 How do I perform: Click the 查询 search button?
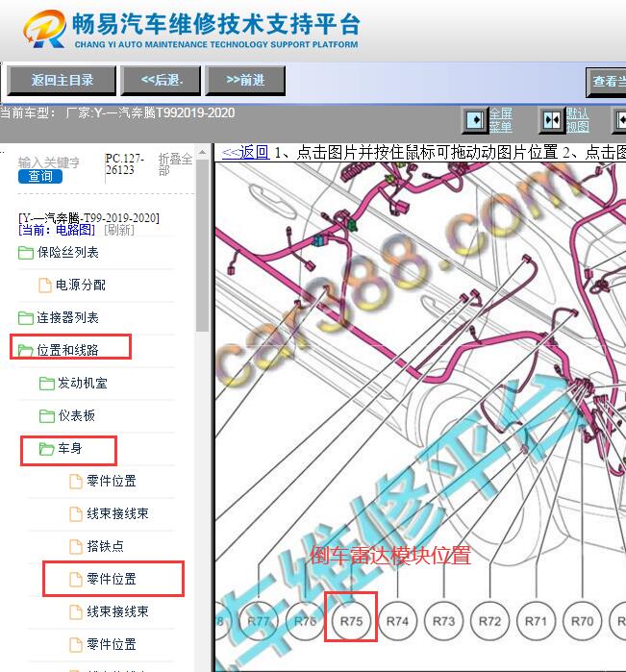point(40,176)
